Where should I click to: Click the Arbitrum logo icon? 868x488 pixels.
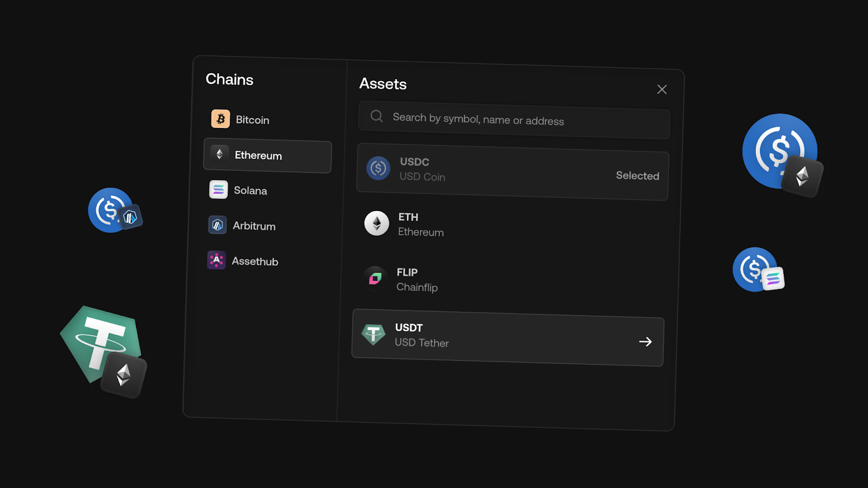(x=217, y=225)
